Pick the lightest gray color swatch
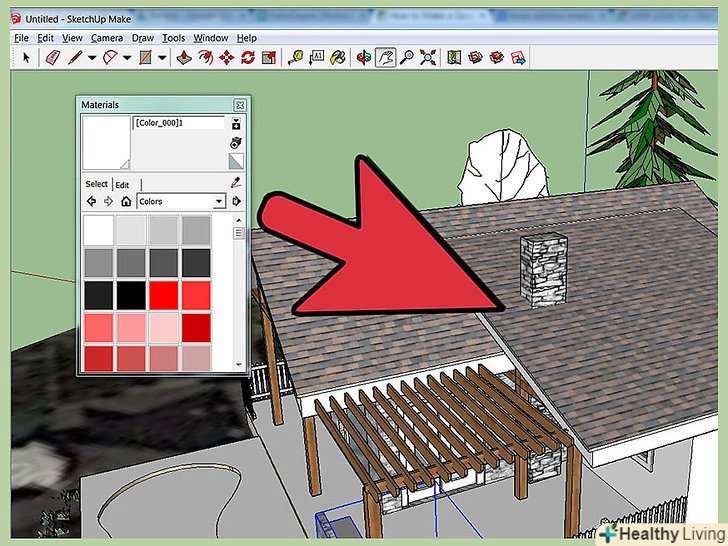The height and width of the screenshot is (546, 728). pyautogui.click(x=131, y=230)
